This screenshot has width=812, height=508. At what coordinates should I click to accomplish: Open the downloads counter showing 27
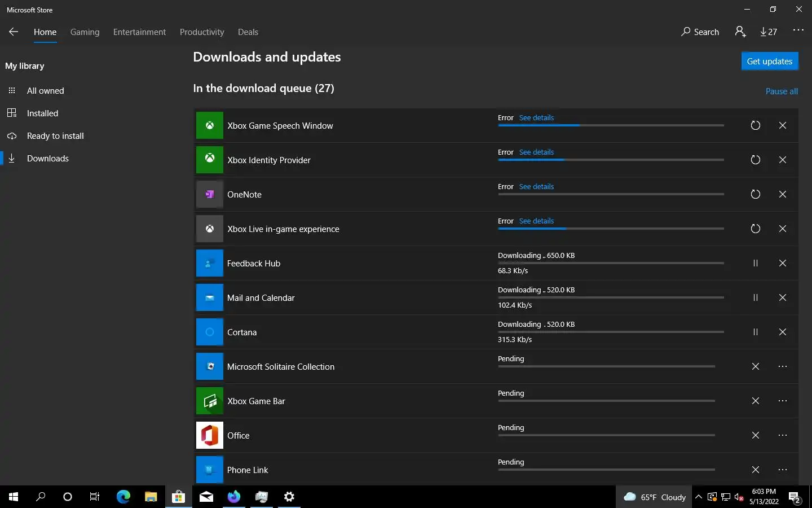(769, 32)
